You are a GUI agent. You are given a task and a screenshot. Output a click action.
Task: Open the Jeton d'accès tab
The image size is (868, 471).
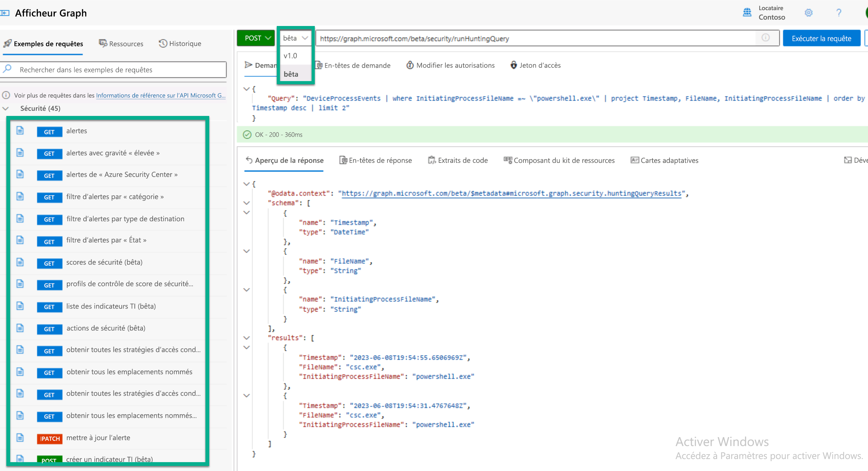coord(535,65)
